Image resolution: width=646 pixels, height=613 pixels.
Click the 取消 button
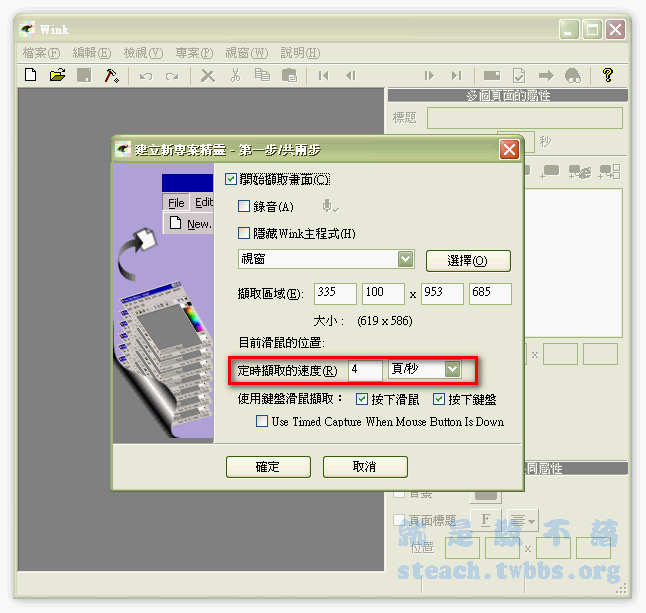[365, 467]
